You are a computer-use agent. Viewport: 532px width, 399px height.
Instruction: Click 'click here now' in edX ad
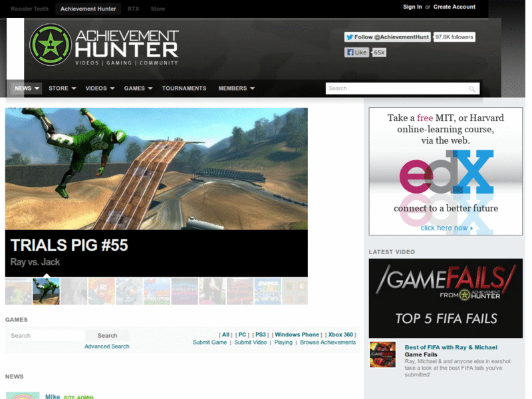[x=446, y=228]
